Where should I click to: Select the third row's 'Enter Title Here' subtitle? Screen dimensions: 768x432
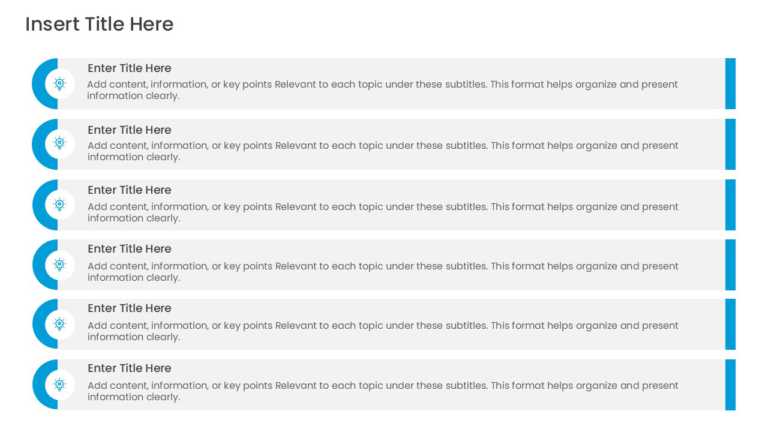click(x=129, y=190)
